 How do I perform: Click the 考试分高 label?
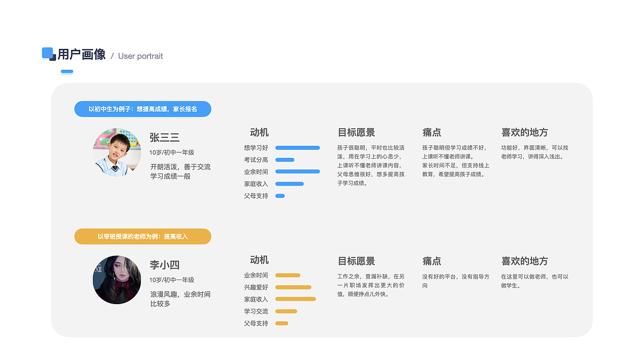tap(256, 160)
